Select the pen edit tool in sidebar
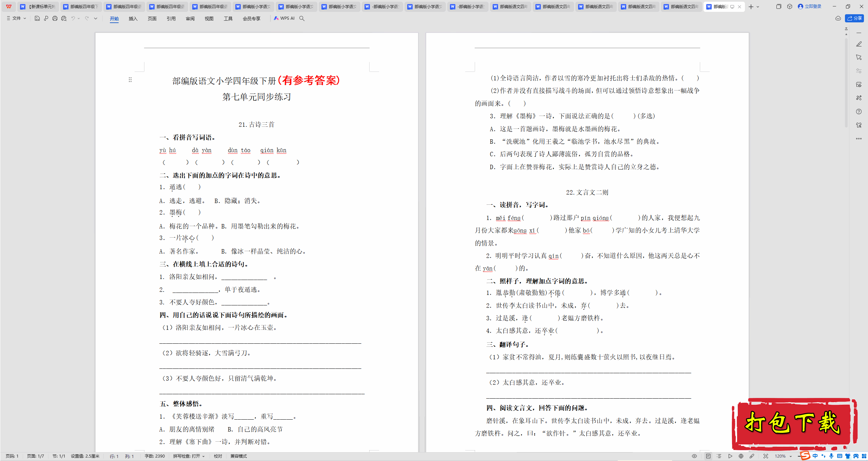The width and height of the screenshot is (868, 461). click(x=859, y=44)
